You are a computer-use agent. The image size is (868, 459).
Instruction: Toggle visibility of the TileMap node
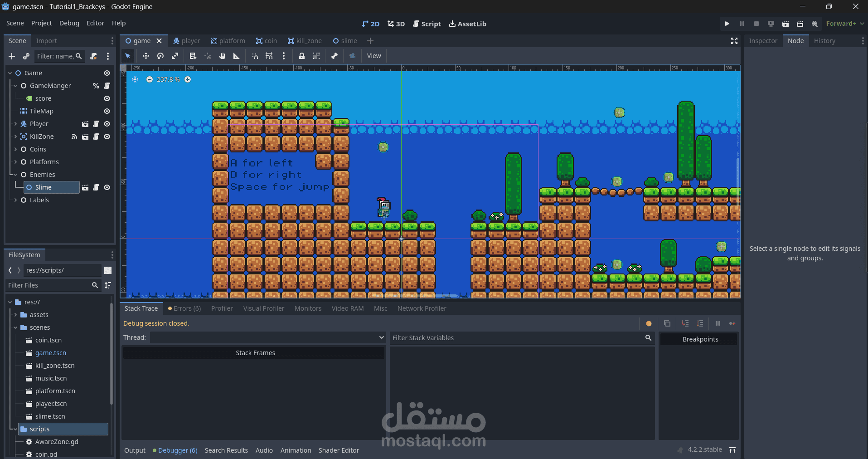click(x=107, y=111)
